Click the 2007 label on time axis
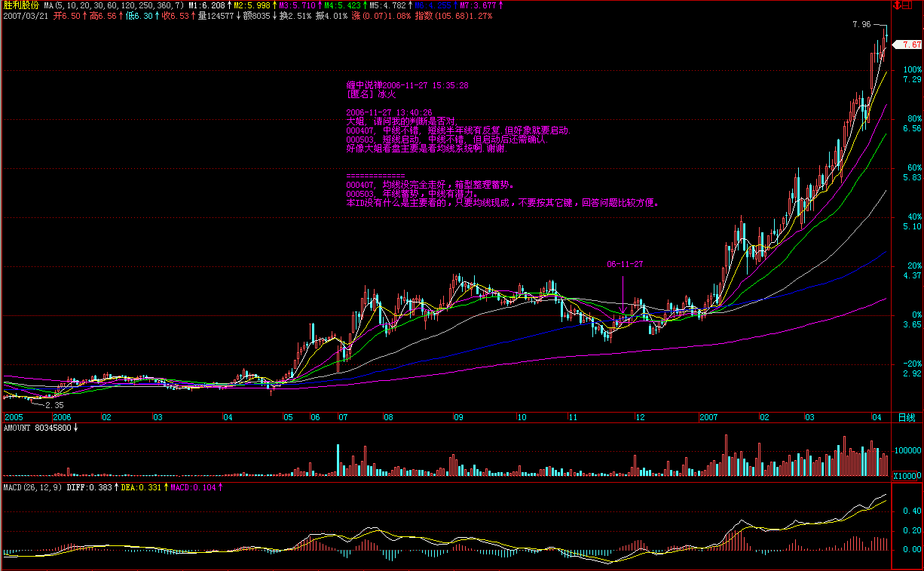Screen dimensions: 924x571 [x=709, y=417]
